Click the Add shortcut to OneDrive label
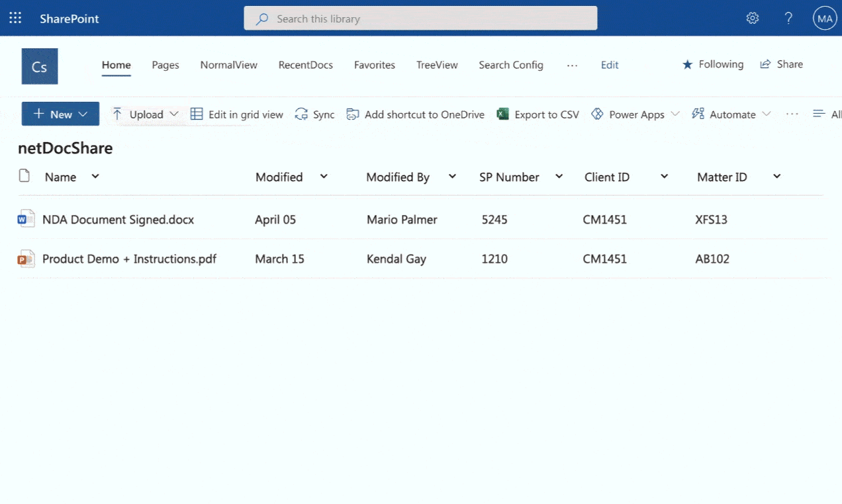Viewport: 842px width, 504px height. [x=424, y=114]
